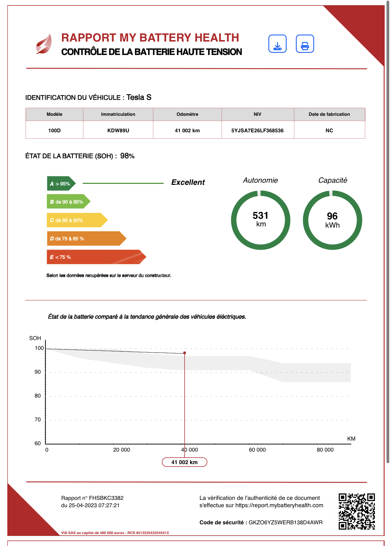Click the 90 y-axis label
The image size is (392, 546).
[x=38, y=372]
